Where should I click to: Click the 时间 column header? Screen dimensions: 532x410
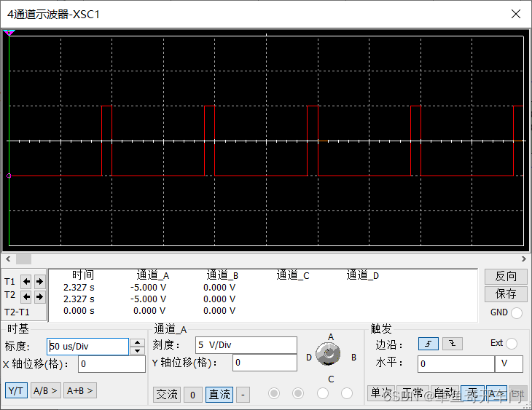click(83, 275)
